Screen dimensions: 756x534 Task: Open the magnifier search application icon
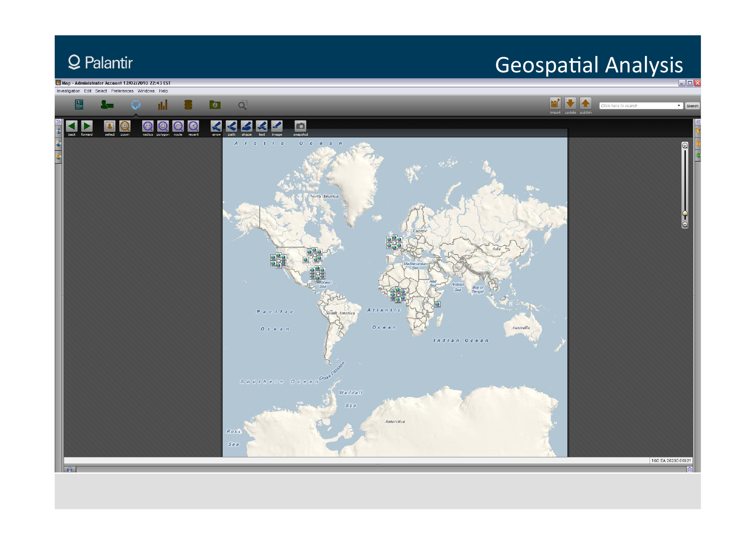(x=243, y=105)
